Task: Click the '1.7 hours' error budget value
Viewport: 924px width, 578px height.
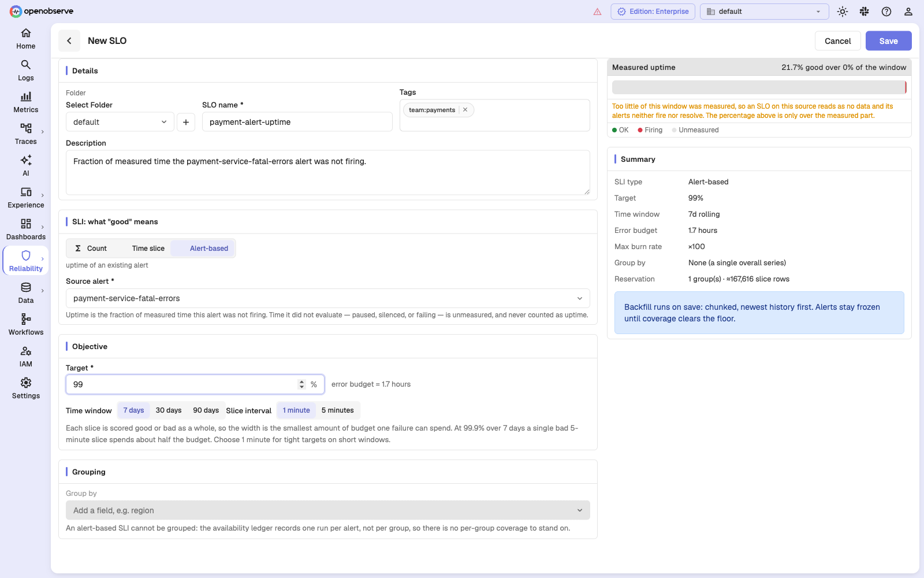Action: pyautogui.click(x=703, y=231)
